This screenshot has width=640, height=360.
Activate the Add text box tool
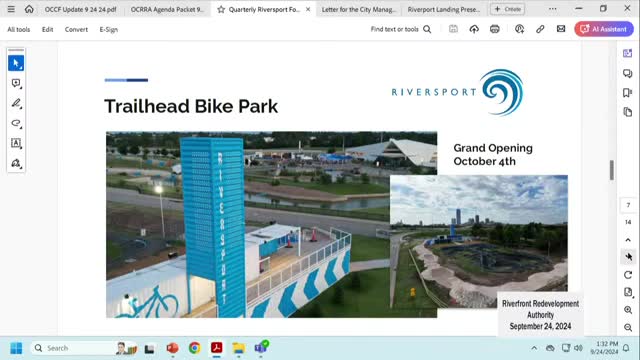16,143
